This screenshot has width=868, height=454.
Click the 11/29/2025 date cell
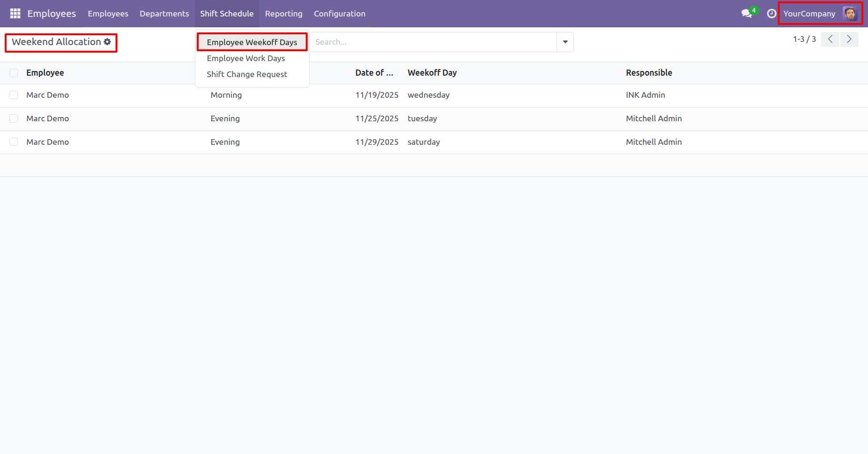pyautogui.click(x=377, y=142)
